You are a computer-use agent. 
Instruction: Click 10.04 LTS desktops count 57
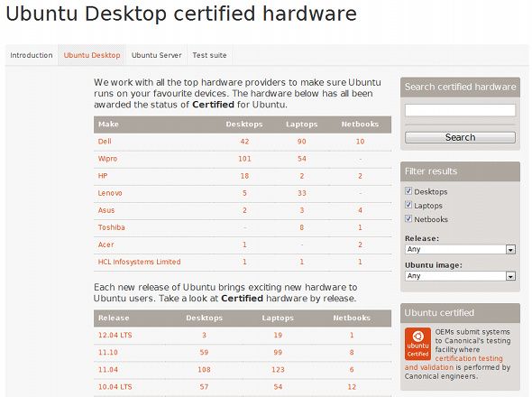pyautogui.click(x=204, y=387)
